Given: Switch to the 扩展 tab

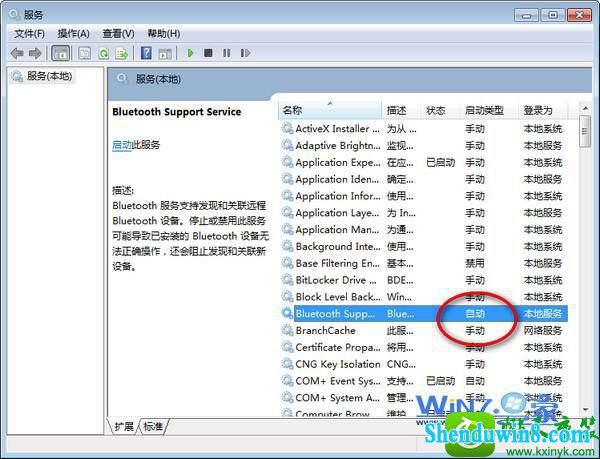Looking at the screenshot, I should pos(124,426).
